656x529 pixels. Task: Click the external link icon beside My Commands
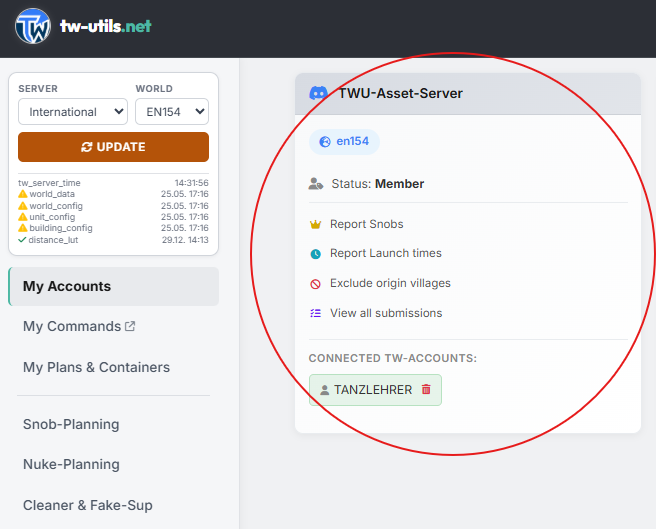pos(130,326)
